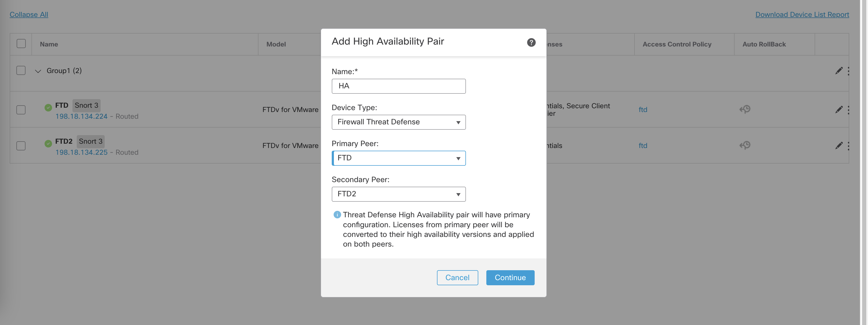Screen dimensions: 868x325
Task: Open the three-dot menu for Group1
Action: click(848, 71)
